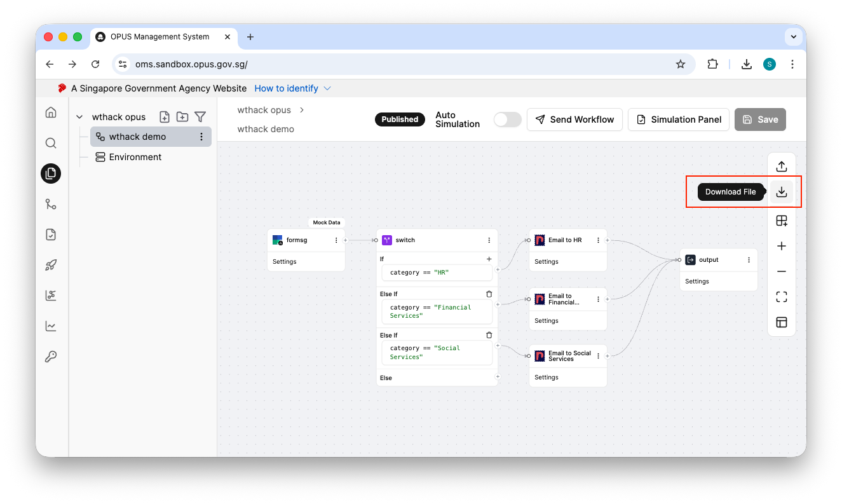The height and width of the screenshot is (504, 842).
Task: Zoom in with the plus canvas button
Action: tap(782, 246)
